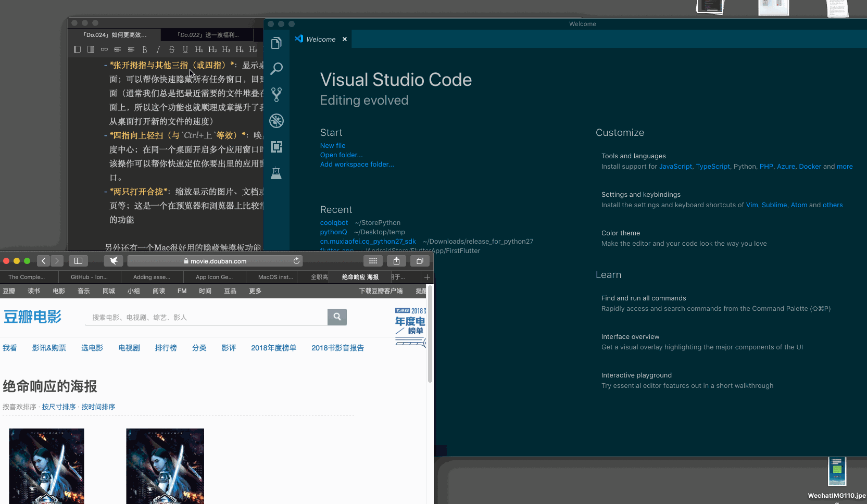867x504 pixels.
Task: Add a new Safari tab
Action: click(427, 277)
